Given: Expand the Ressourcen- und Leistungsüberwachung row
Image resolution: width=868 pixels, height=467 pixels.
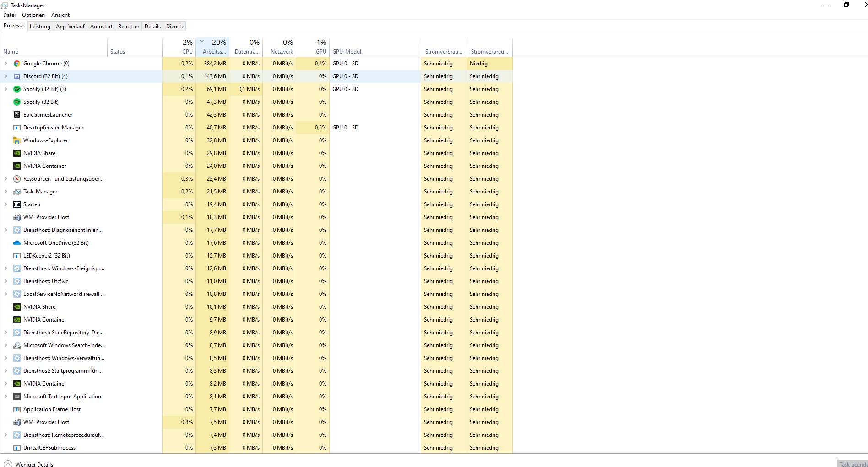Looking at the screenshot, I should point(6,179).
